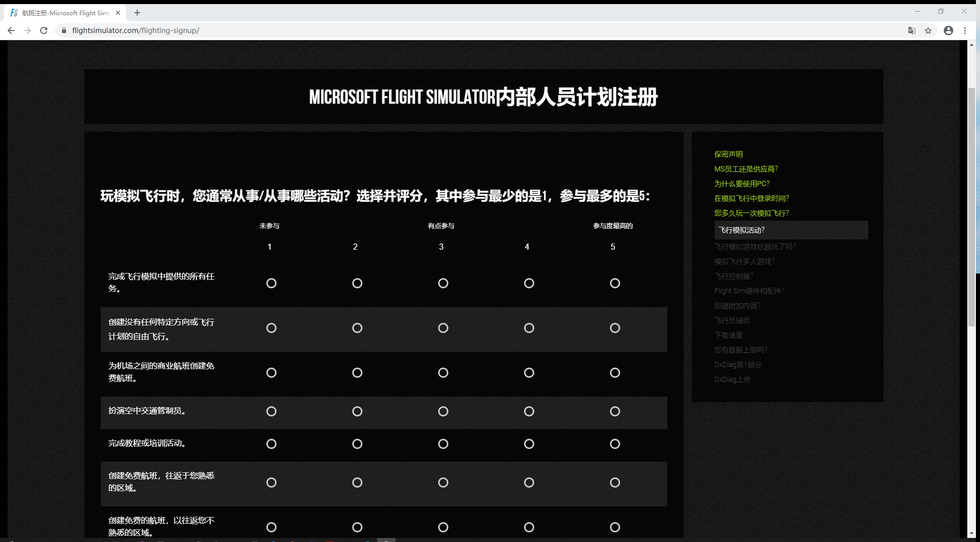
Task: Rate 商业航班 row as 1
Action: pos(271,373)
